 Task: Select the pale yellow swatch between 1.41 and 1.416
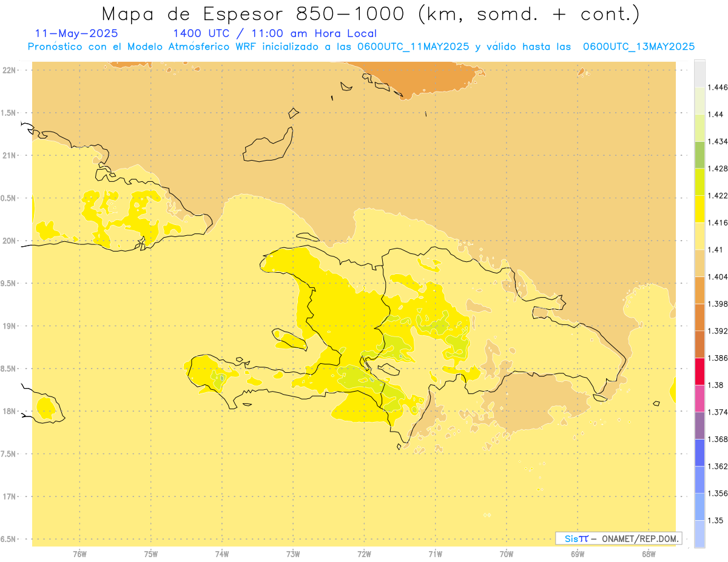click(x=699, y=236)
